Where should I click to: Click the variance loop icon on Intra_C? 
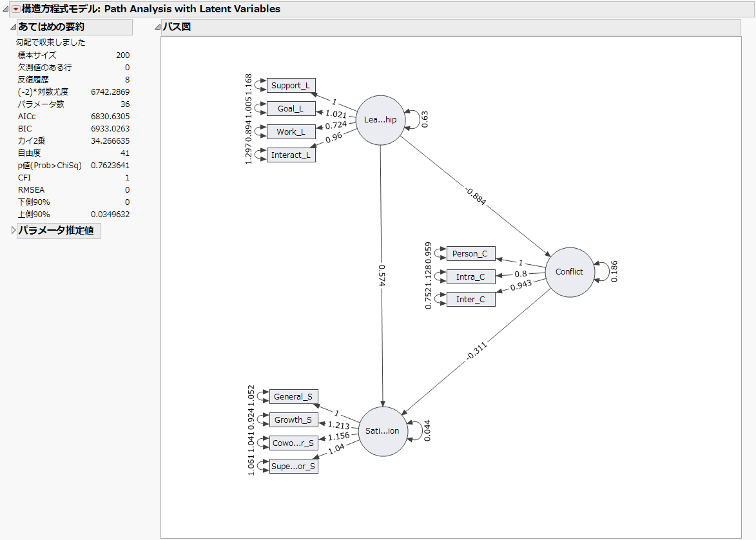[441, 276]
